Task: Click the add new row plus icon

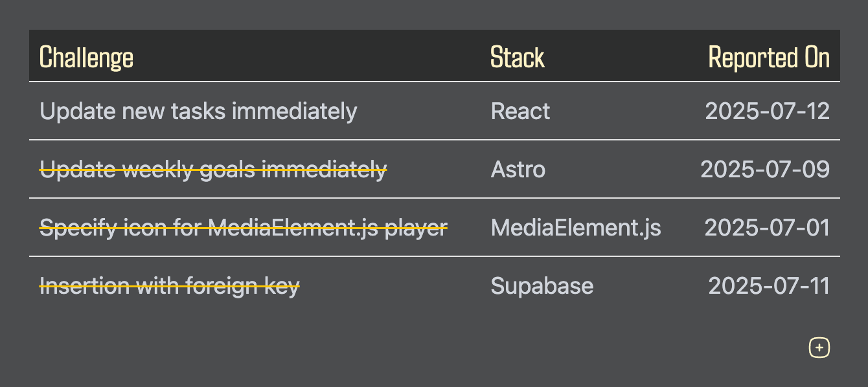Action: click(x=819, y=348)
